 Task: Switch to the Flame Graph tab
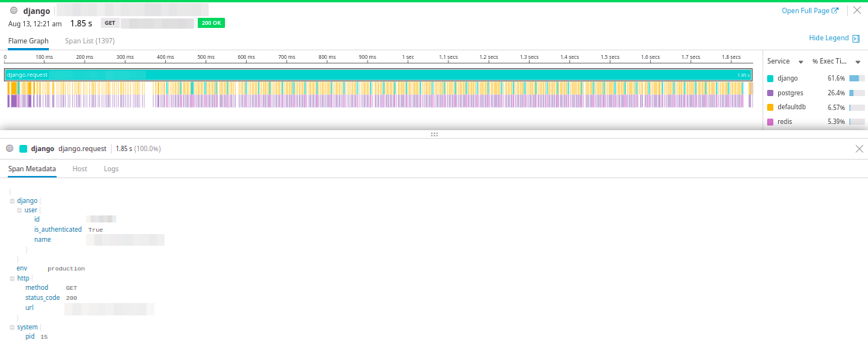point(28,41)
